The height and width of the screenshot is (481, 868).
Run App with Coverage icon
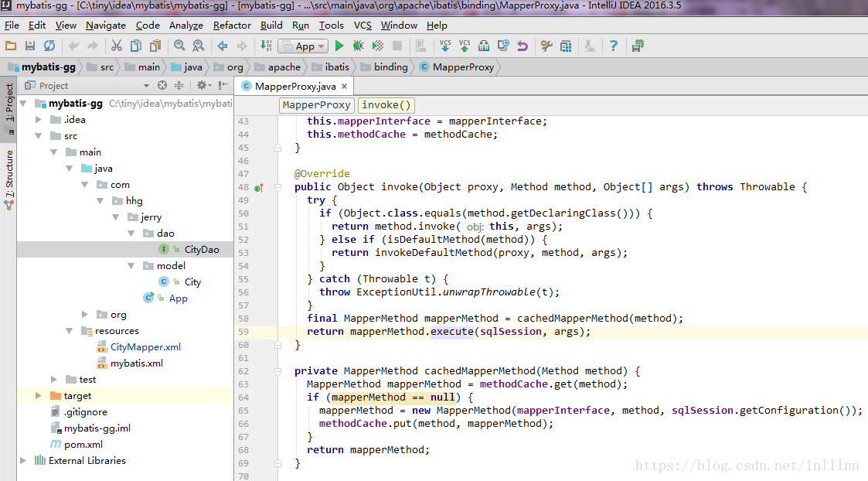point(377,46)
